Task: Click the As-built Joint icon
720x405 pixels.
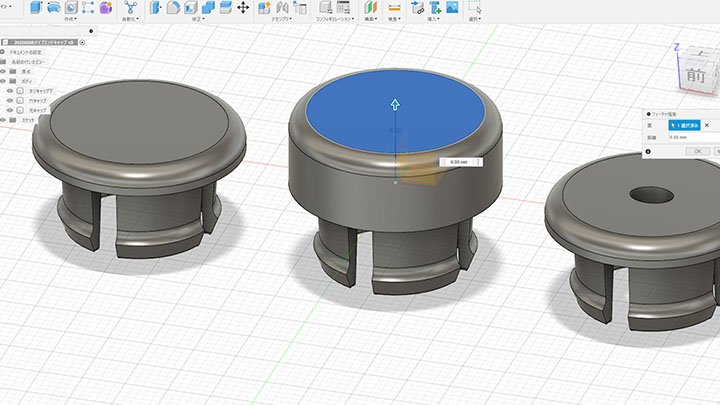Action: tap(300, 7)
